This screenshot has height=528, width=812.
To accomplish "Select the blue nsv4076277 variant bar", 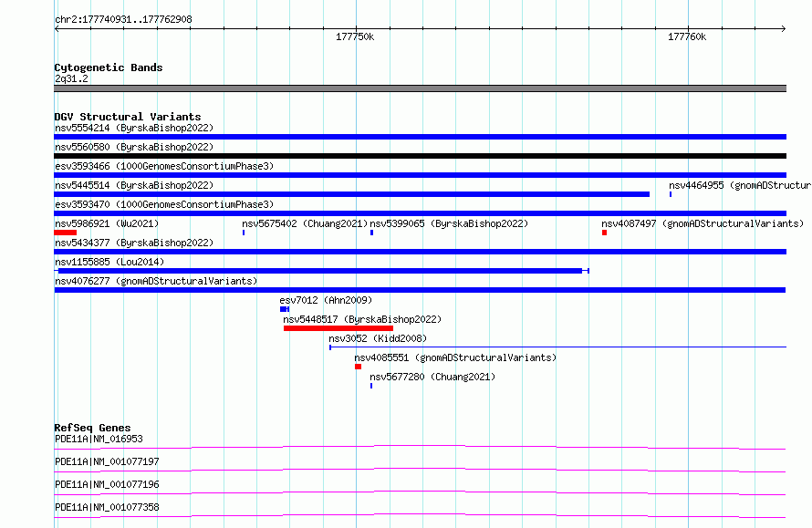I will click(420, 290).
